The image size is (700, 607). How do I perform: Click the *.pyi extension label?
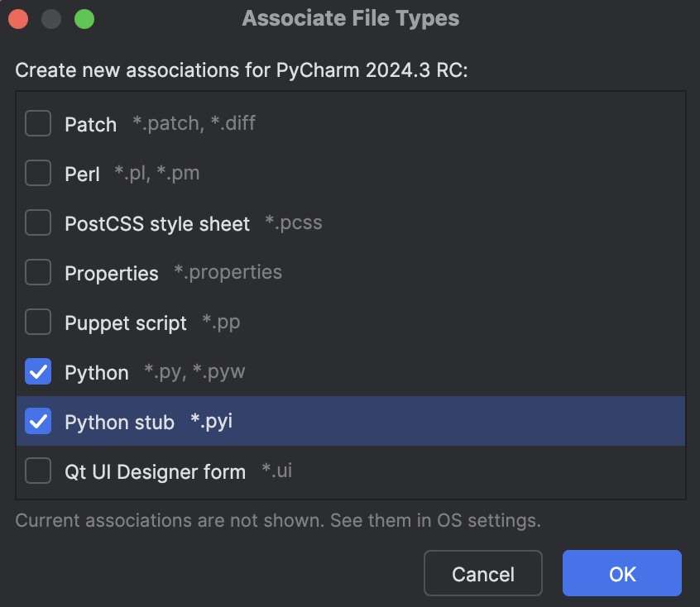(212, 421)
